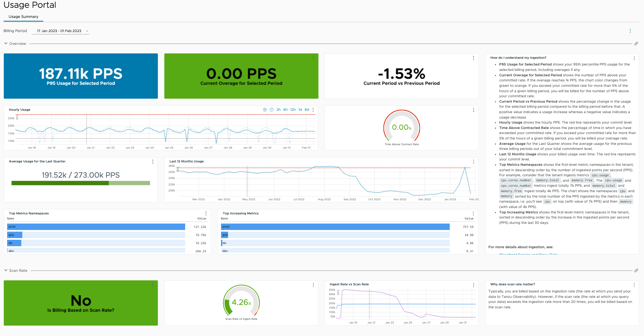Zoom in on the Hourly Usage chart
Image resolution: width=644 pixels, height=336 pixels.
coord(265,110)
